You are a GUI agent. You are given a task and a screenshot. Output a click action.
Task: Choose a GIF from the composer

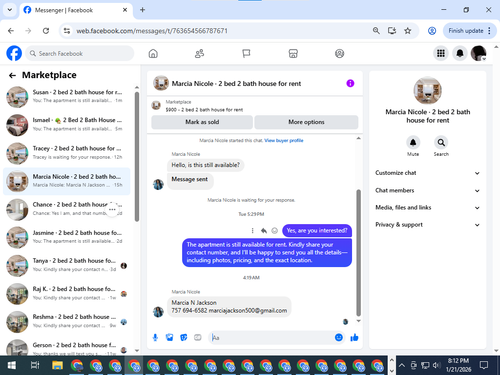198,338
